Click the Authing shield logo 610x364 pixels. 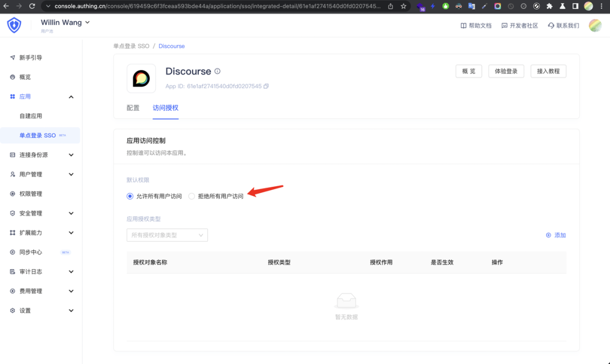(14, 25)
